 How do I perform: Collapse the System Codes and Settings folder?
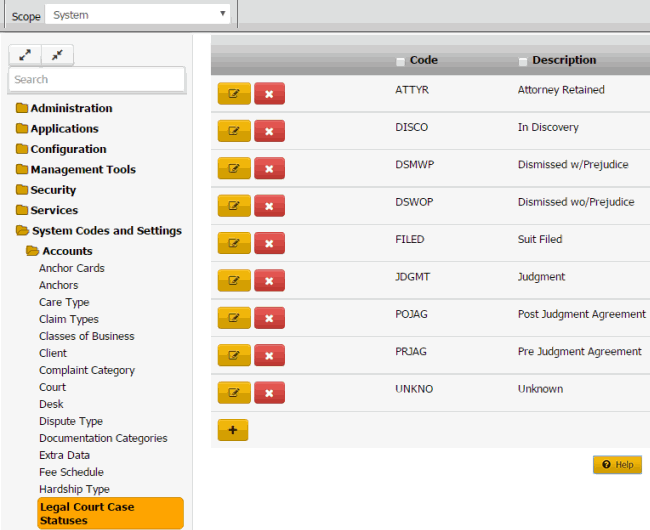click(x=106, y=231)
